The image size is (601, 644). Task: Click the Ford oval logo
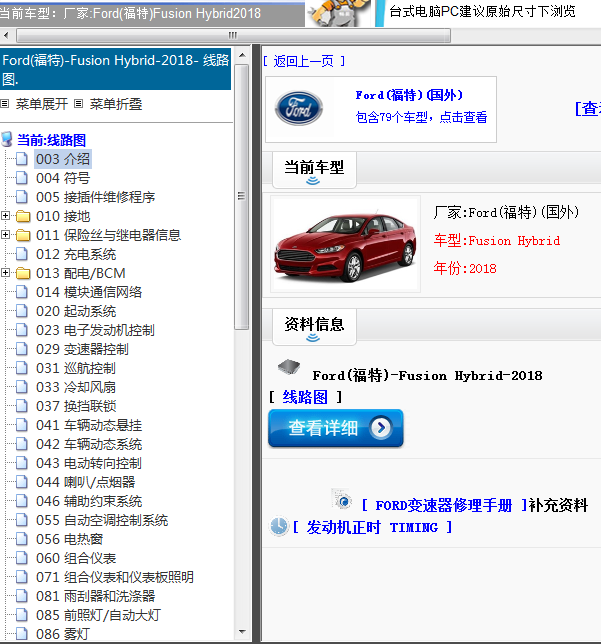(x=299, y=108)
